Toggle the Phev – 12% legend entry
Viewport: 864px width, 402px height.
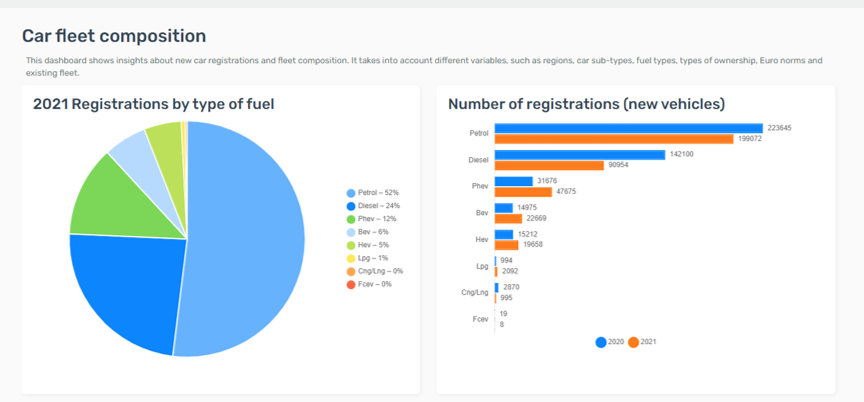pyautogui.click(x=371, y=219)
